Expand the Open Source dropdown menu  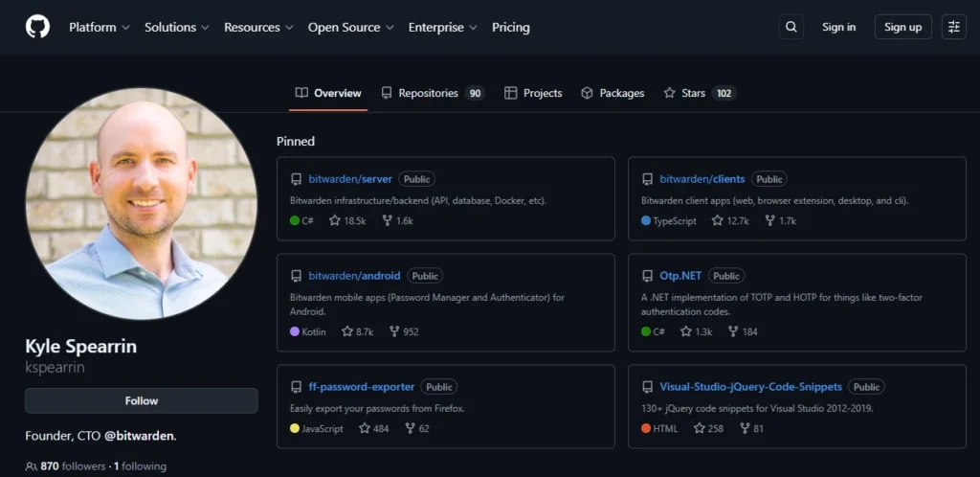point(350,28)
